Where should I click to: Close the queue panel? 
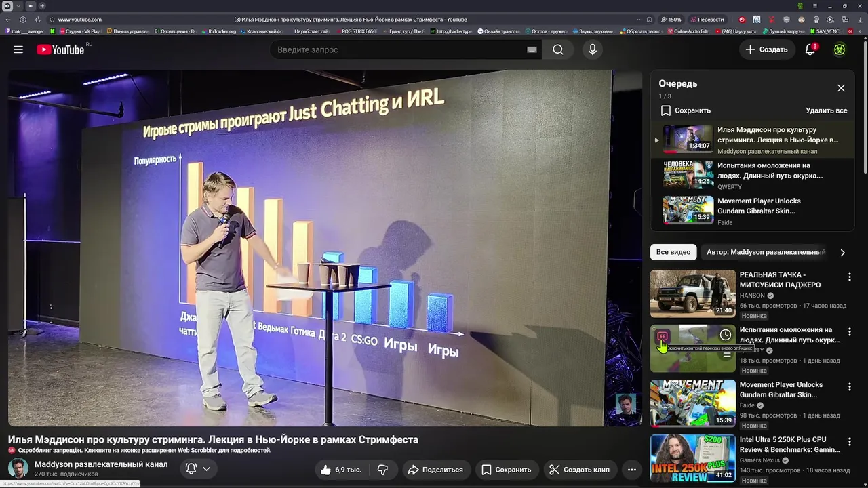(841, 88)
